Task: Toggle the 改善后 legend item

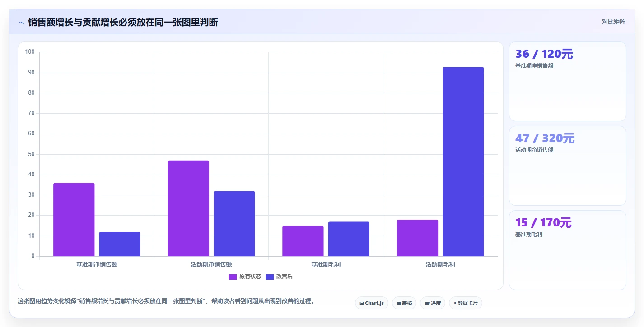Action: [x=279, y=276]
